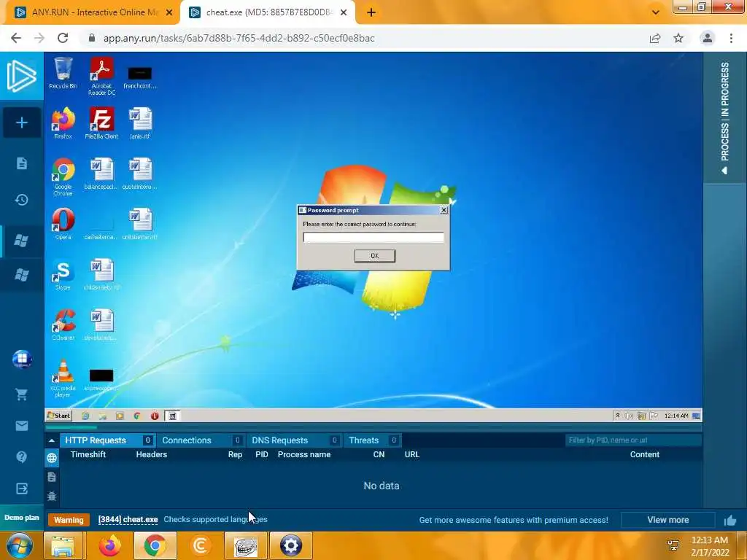Open a new browser tab
Viewport: 747px width, 560px height.
coord(371,12)
